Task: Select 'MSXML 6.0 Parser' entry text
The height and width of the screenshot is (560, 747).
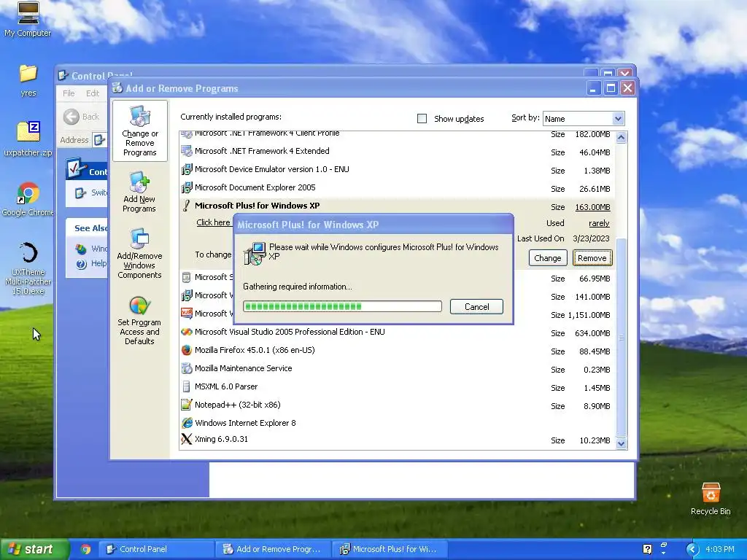Action: (x=226, y=386)
